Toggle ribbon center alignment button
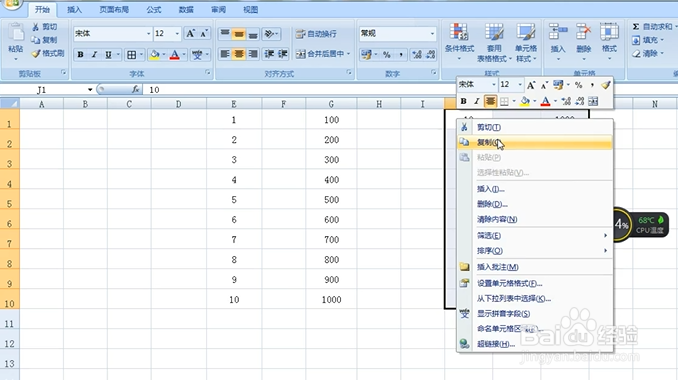This screenshot has width=678, height=380. tap(239, 54)
